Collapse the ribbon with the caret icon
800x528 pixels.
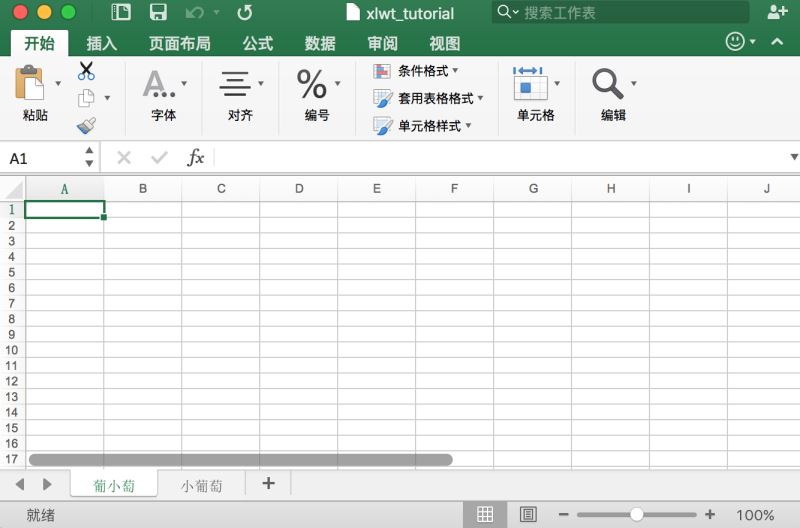coord(777,42)
